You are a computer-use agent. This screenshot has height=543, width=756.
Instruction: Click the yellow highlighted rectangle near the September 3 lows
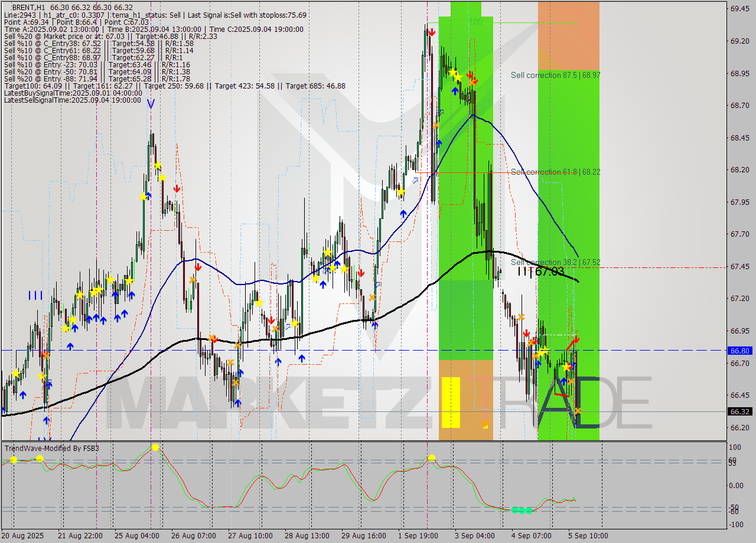pyautogui.click(x=450, y=401)
